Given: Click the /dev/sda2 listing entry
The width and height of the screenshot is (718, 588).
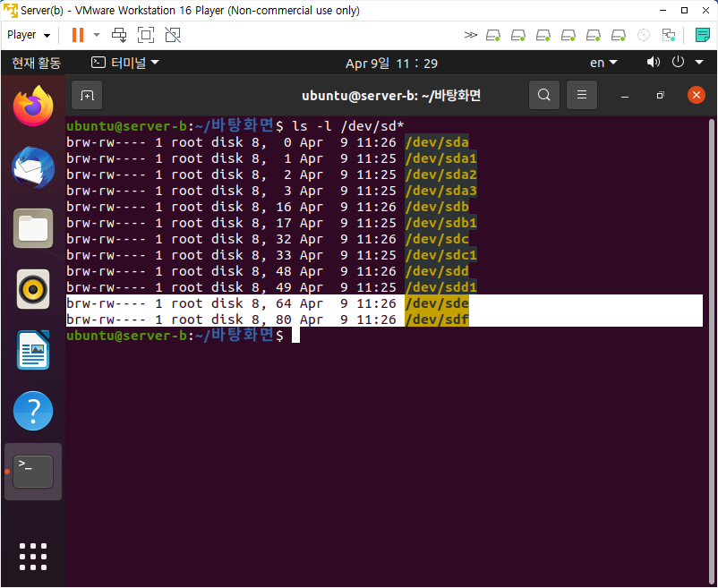Looking at the screenshot, I should pyautogui.click(x=440, y=175).
